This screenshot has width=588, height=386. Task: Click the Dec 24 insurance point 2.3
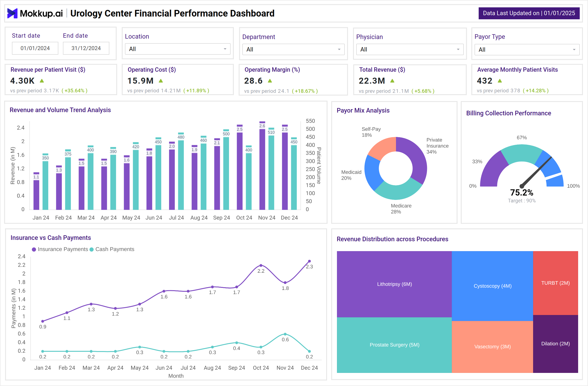(x=309, y=261)
